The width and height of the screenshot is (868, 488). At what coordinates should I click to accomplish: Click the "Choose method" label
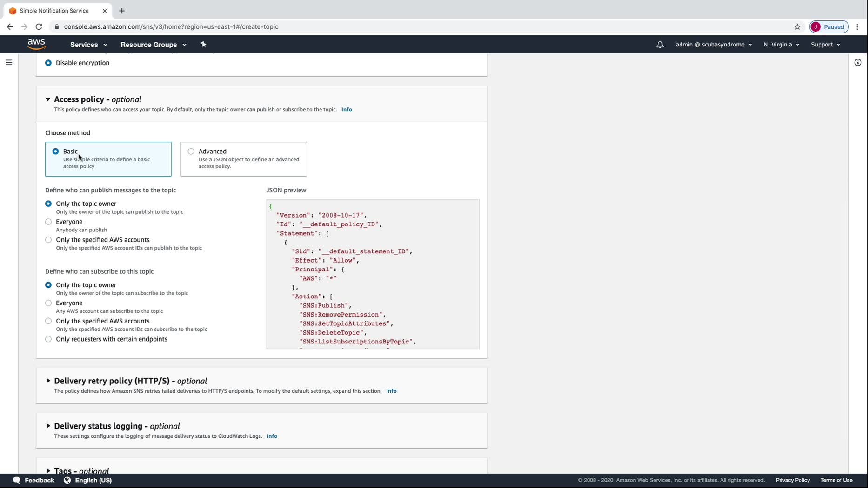coord(67,133)
